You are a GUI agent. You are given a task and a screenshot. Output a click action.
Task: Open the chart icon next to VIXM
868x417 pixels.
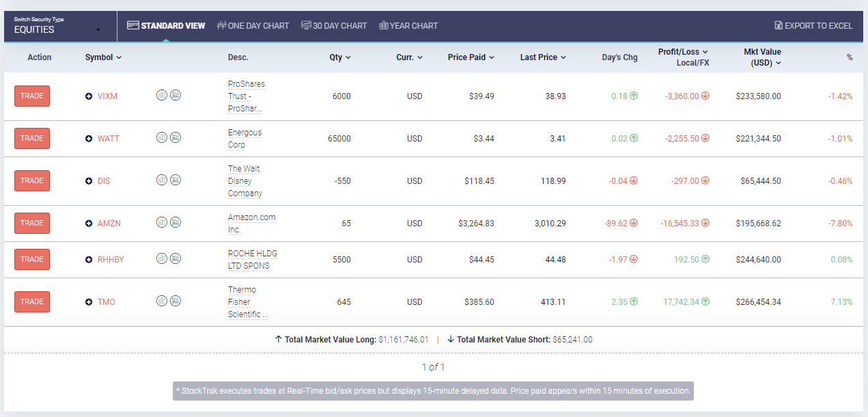162,96
